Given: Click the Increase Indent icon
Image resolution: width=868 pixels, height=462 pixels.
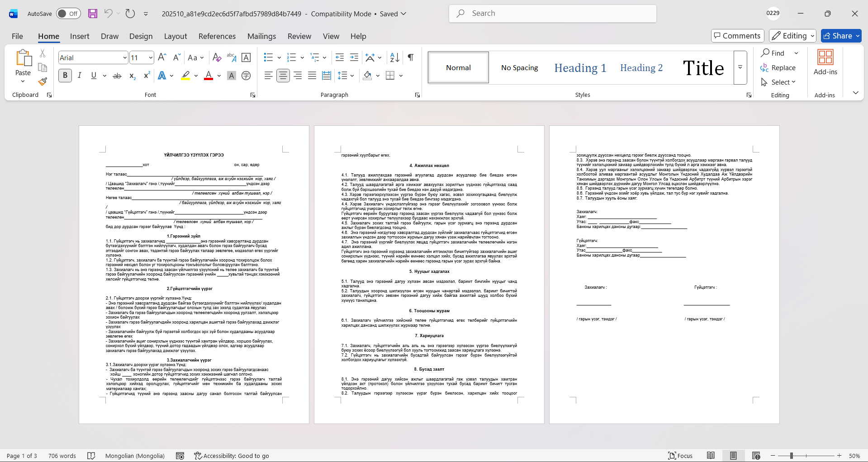Looking at the screenshot, I should (x=354, y=57).
